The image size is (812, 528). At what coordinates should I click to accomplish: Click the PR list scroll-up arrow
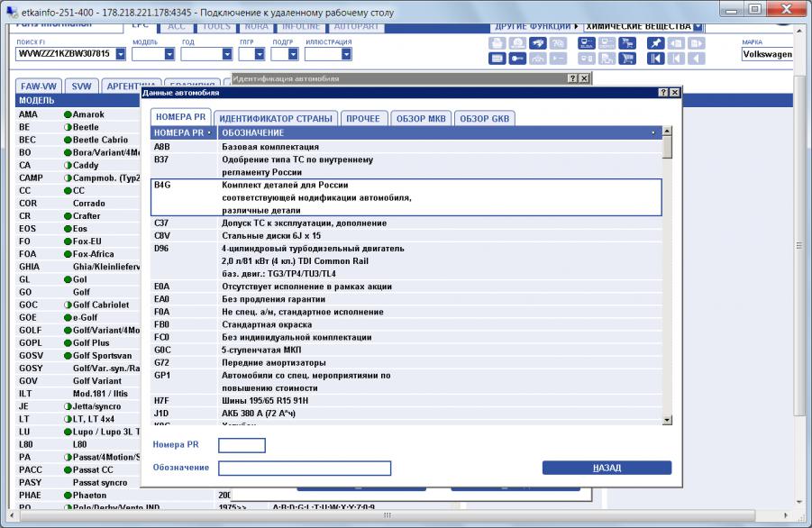click(x=667, y=131)
